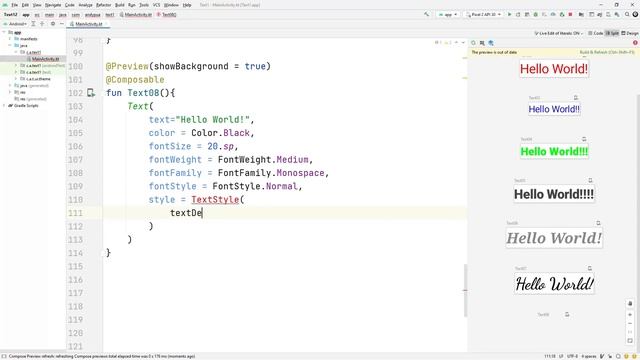Click the run preview gutter icon on line 102
640x360 pixels.
91,93
